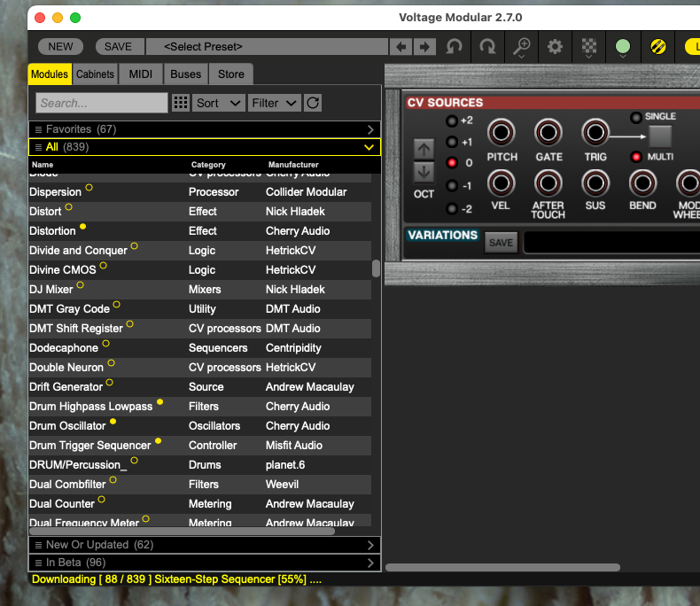Click the SINGLE mode LED
The image size is (700, 606).
click(x=635, y=117)
